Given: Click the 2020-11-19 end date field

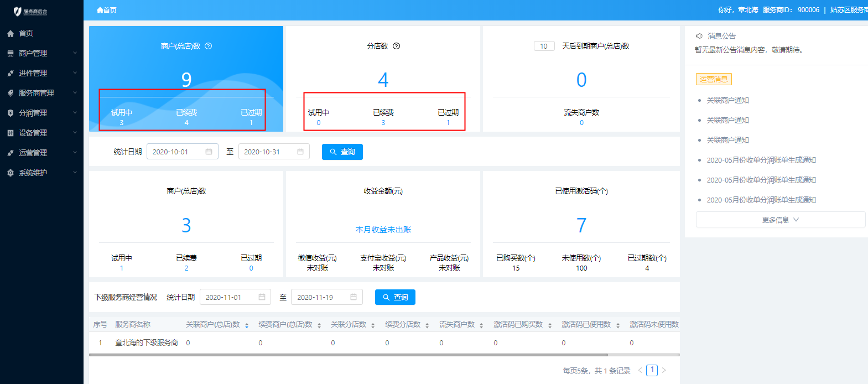Looking at the screenshot, I should pyautogui.click(x=321, y=297).
